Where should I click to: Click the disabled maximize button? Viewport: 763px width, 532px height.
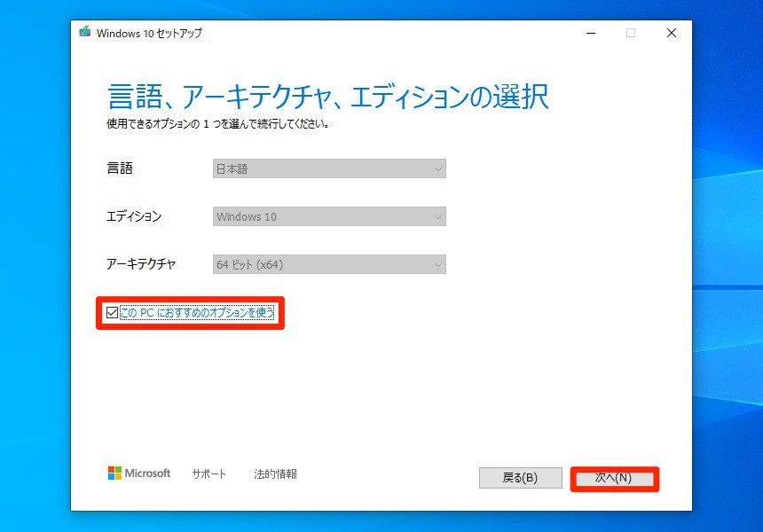[631, 33]
